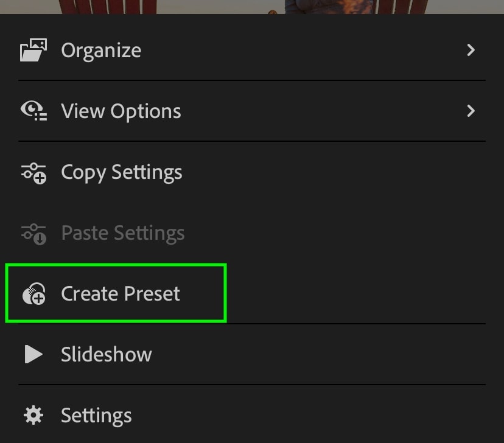This screenshot has height=443, width=504.
Task: Select the greyed Paste Settings label
Action: (x=123, y=233)
